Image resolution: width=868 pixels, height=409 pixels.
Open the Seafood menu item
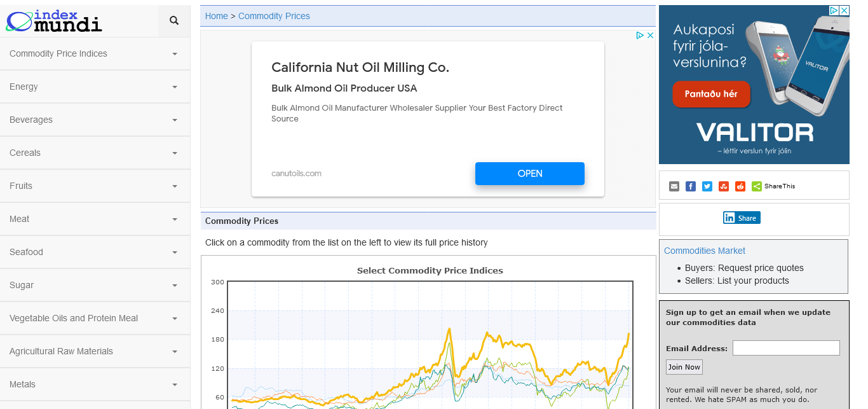[x=95, y=252]
